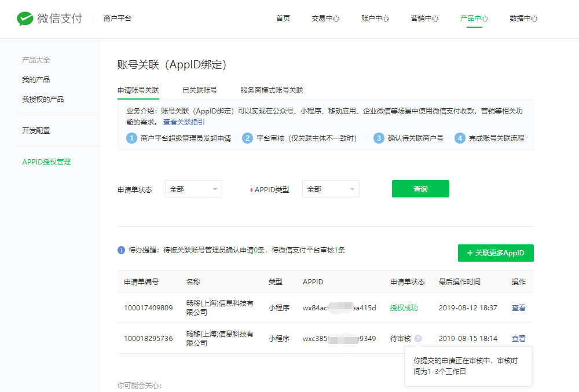This screenshot has height=392, width=579.
Task: Click step 1 circle icon in process guide
Action: click(132, 138)
